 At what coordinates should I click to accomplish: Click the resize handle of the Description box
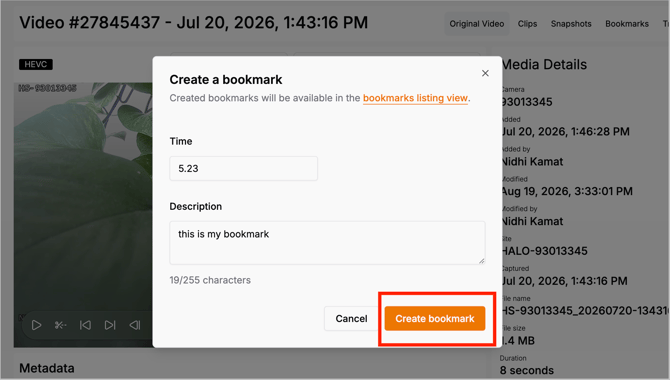tap(482, 261)
